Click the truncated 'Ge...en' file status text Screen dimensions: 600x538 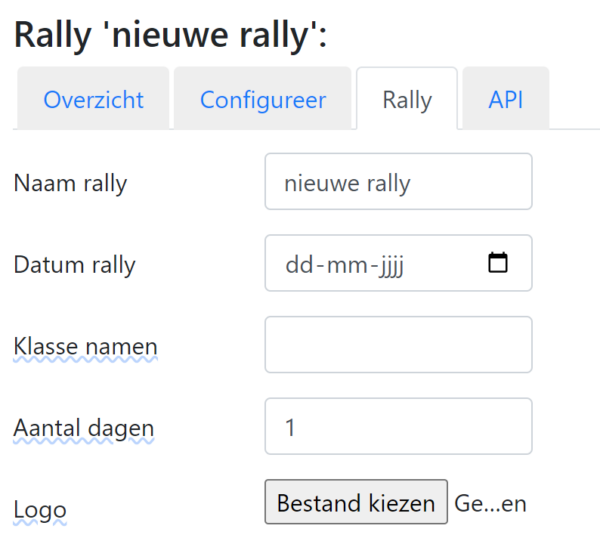click(x=490, y=503)
